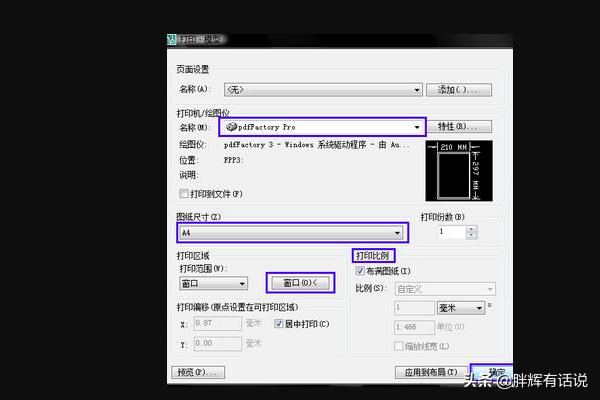The width and height of the screenshot is (600, 400).
Task: Click the 预览 preview button
Action: click(196, 372)
